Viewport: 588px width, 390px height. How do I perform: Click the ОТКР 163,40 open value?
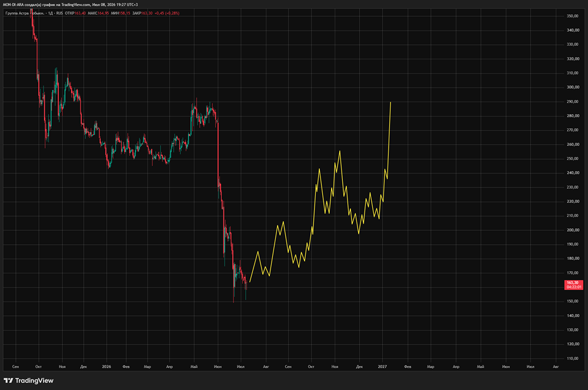point(75,13)
